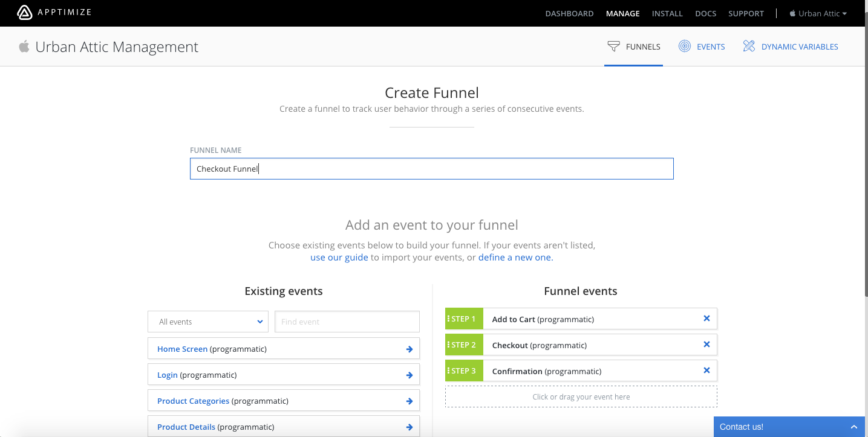This screenshot has width=868, height=437.
Task: Switch to the Funnels tab
Action: click(x=633, y=47)
